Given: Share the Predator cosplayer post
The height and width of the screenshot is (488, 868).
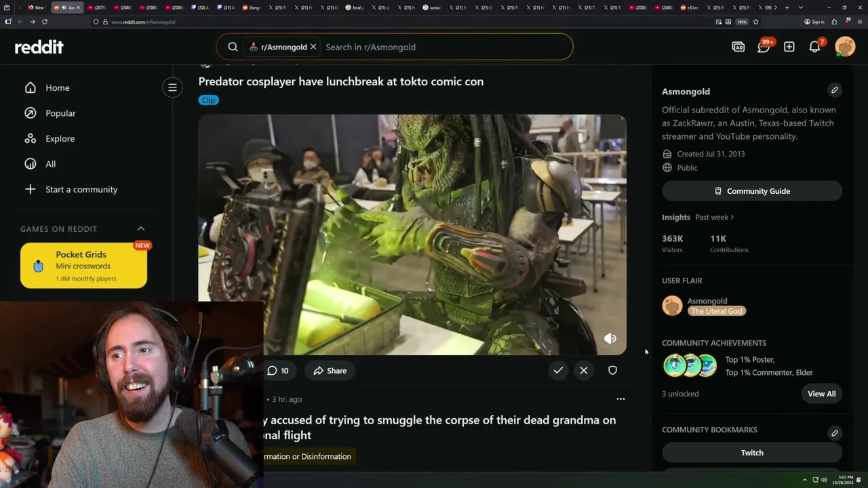Looking at the screenshot, I should point(330,371).
